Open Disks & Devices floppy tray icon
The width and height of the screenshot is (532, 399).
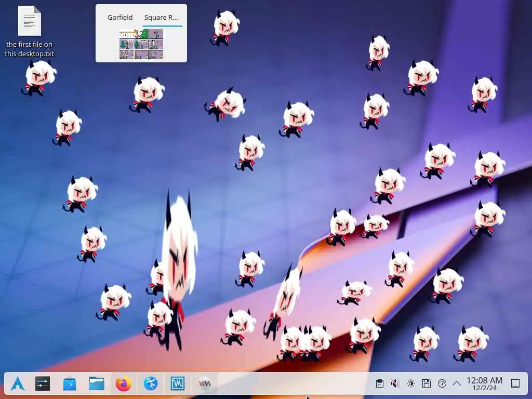(427, 384)
